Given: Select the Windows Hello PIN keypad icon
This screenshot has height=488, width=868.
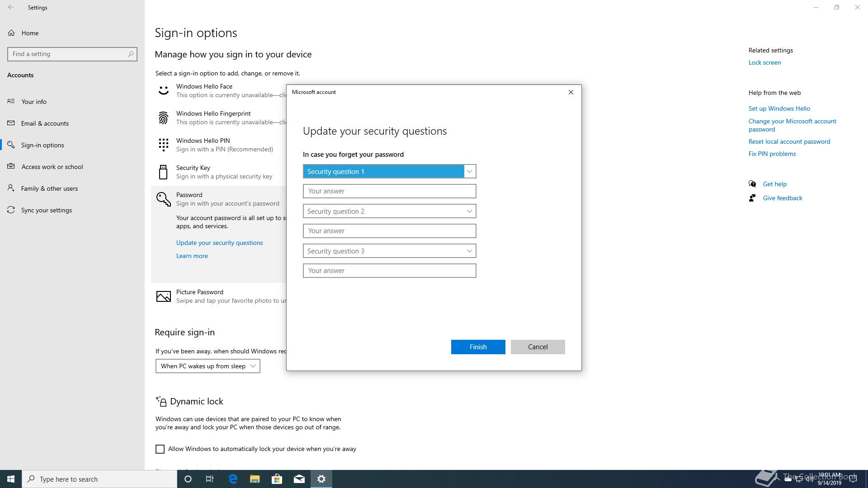Looking at the screenshot, I should point(163,145).
